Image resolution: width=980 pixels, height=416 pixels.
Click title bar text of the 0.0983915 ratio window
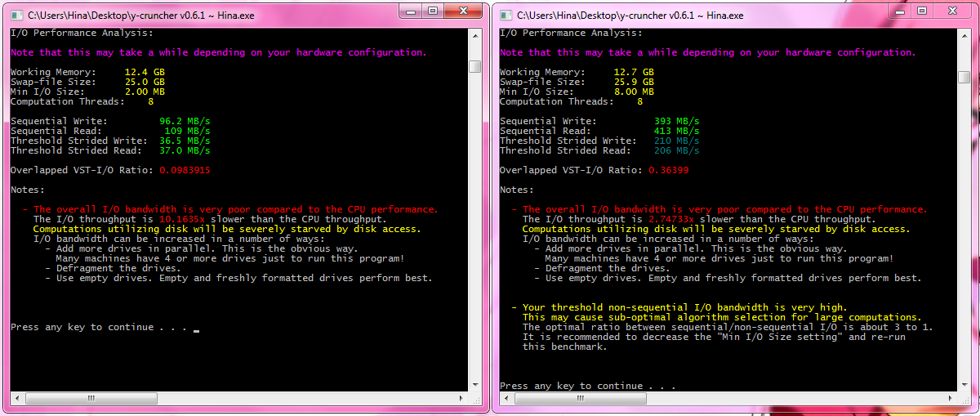pyautogui.click(x=140, y=15)
